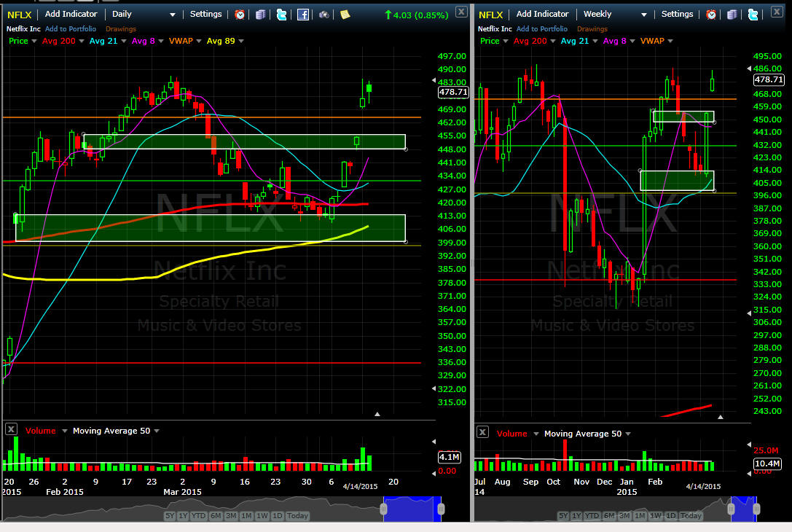Click left range handle on Daily navigator
The width and height of the screenshot is (792, 532).
tap(383, 509)
